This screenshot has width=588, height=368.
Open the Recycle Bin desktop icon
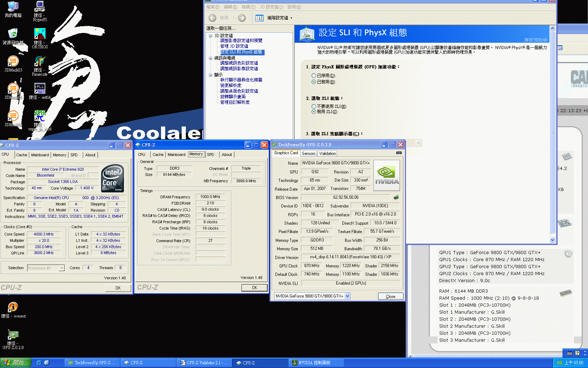(x=13, y=36)
